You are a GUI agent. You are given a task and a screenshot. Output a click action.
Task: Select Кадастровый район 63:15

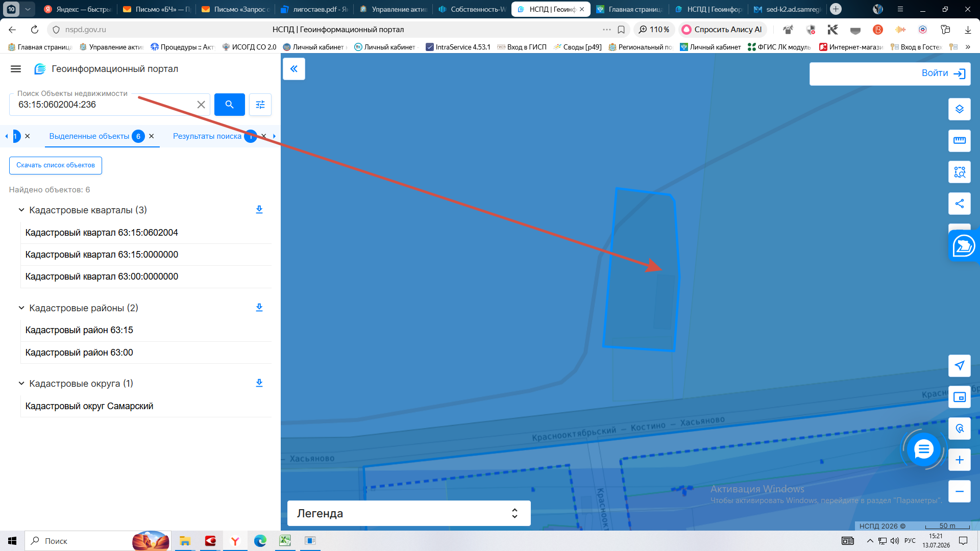(x=145, y=330)
